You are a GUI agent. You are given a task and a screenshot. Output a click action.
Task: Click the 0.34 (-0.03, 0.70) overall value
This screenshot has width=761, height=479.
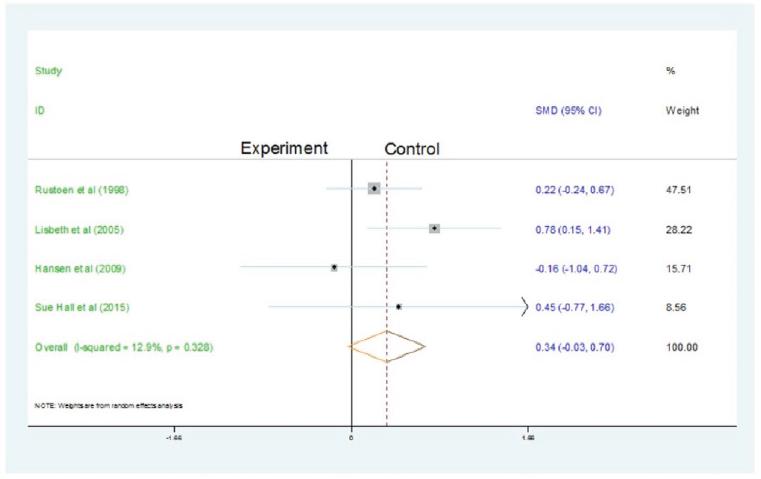pyautogui.click(x=577, y=347)
